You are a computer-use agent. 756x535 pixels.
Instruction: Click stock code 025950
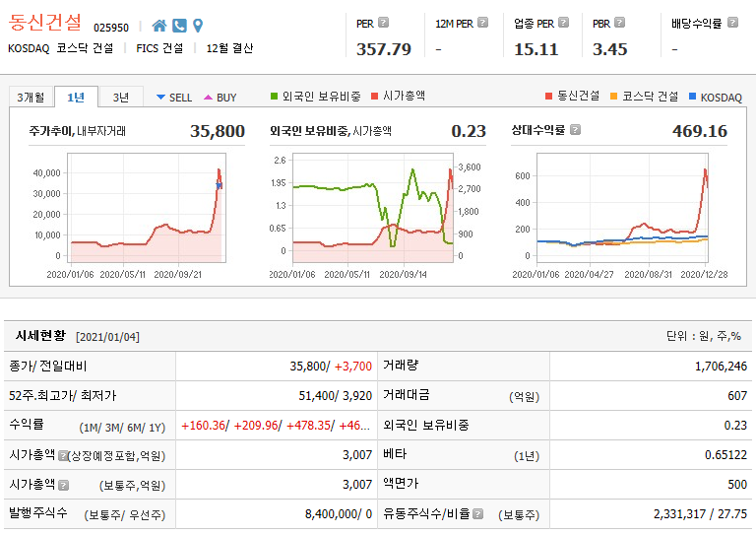[111, 28]
